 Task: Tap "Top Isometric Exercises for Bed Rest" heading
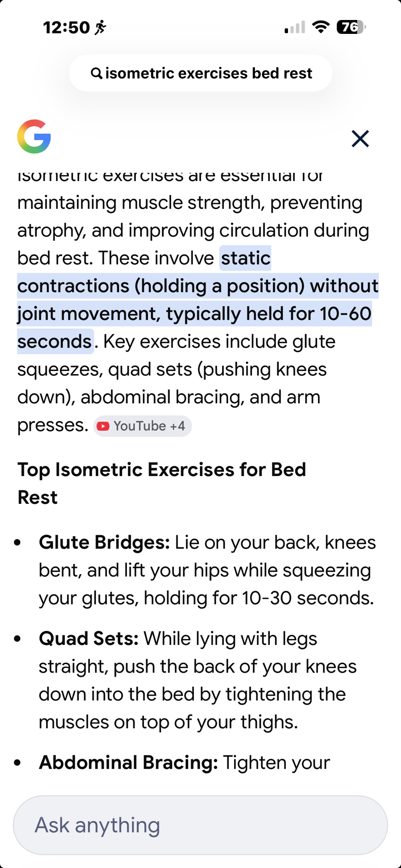coord(162,483)
